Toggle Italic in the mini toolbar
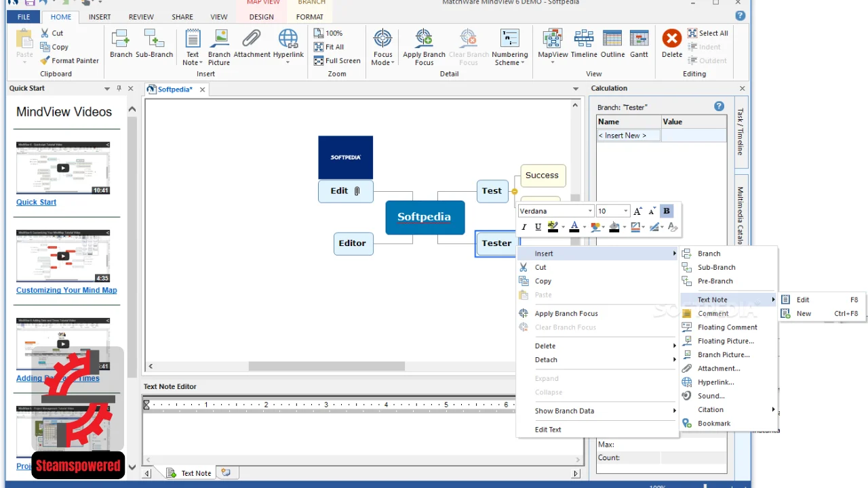Image resolution: width=868 pixels, height=488 pixels. [526, 227]
